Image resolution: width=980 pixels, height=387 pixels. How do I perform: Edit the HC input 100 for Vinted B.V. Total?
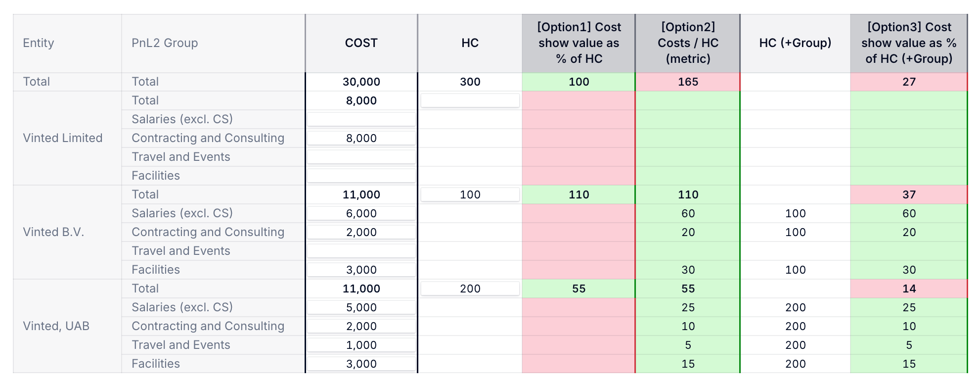click(470, 194)
